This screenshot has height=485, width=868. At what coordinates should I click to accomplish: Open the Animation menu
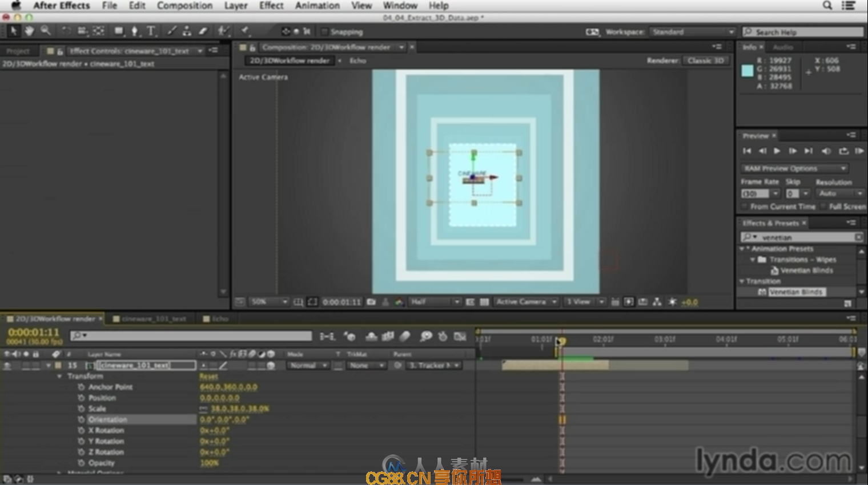pos(317,5)
